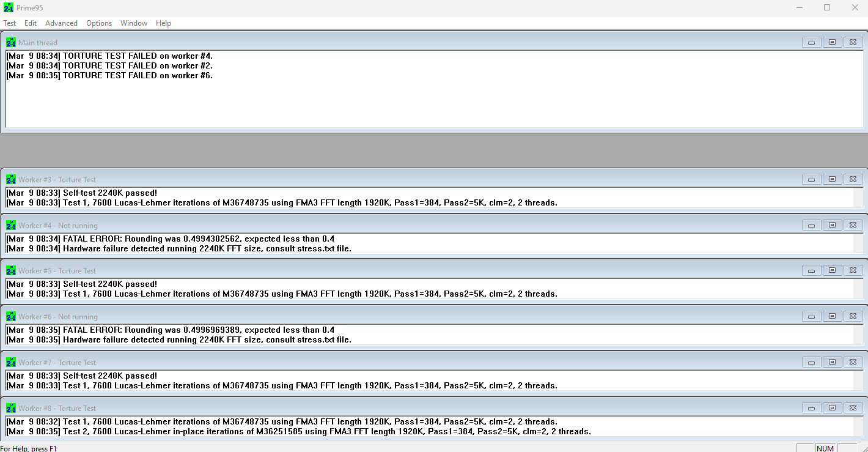Screen dimensions: 868x452
Task: Restore down the Main thread child window
Action: pyautogui.click(x=832, y=42)
